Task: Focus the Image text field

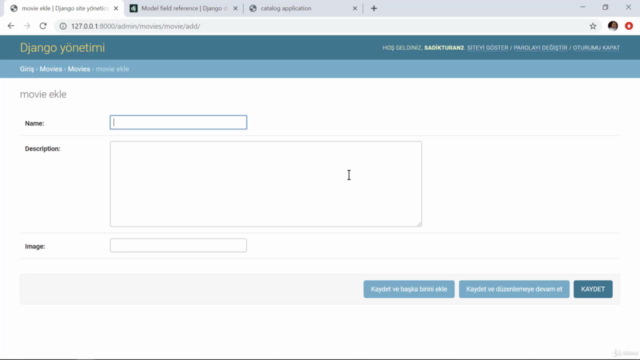Action: pos(178,245)
